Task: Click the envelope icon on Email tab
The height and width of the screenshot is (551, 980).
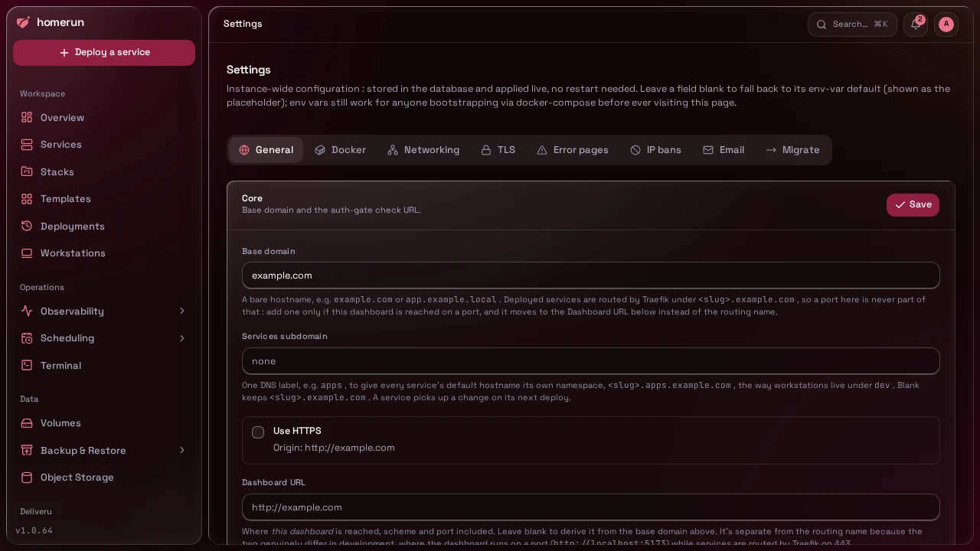Action: click(708, 150)
